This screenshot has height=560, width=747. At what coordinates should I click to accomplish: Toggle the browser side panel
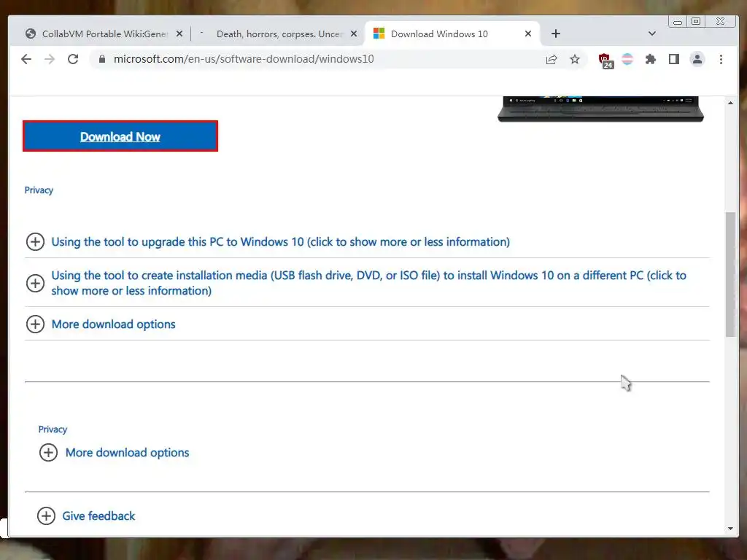click(x=673, y=59)
